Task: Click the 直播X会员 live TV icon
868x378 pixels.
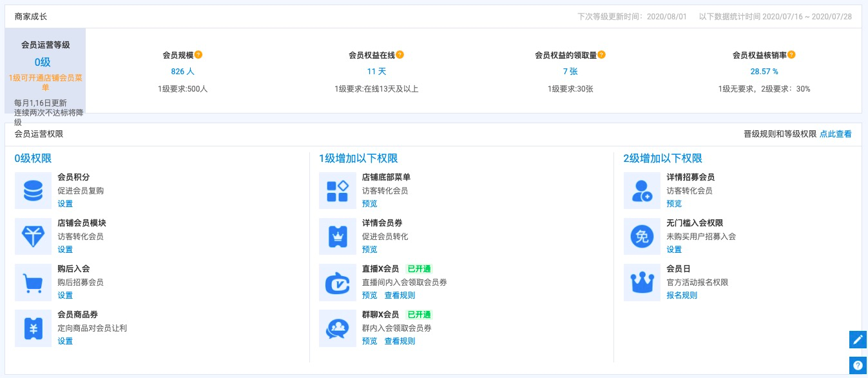Action: pos(338,282)
